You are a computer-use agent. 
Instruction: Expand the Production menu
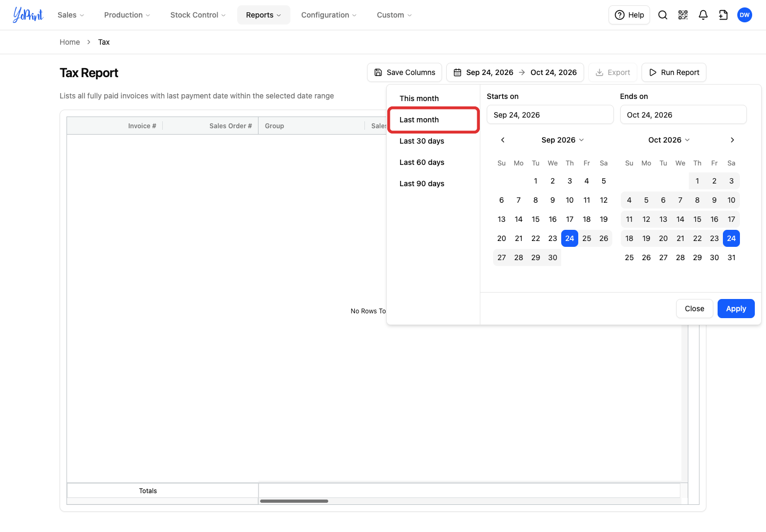(127, 15)
